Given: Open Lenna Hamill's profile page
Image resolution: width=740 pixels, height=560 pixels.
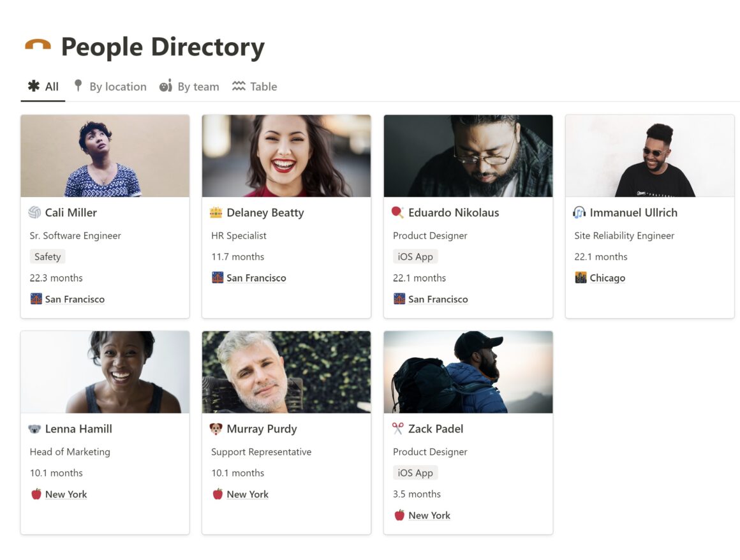Looking at the screenshot, I should coord(78,429).
